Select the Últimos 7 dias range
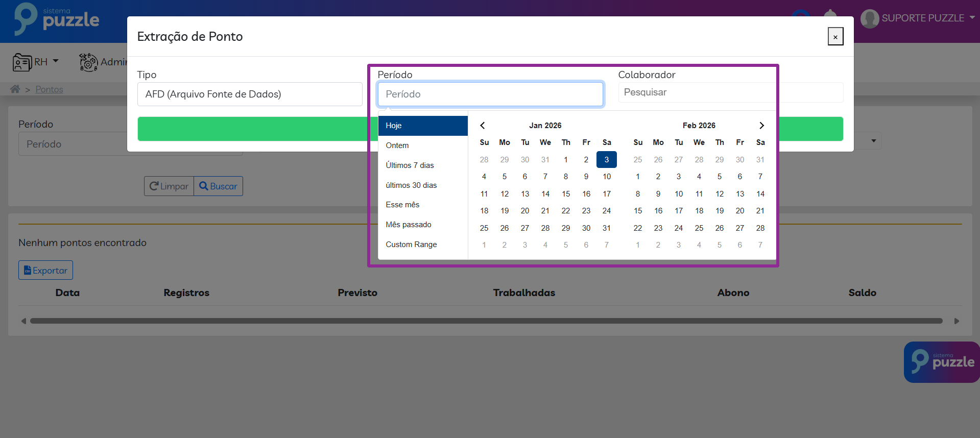Screen dimensions: 980x438 pos(410,165)
